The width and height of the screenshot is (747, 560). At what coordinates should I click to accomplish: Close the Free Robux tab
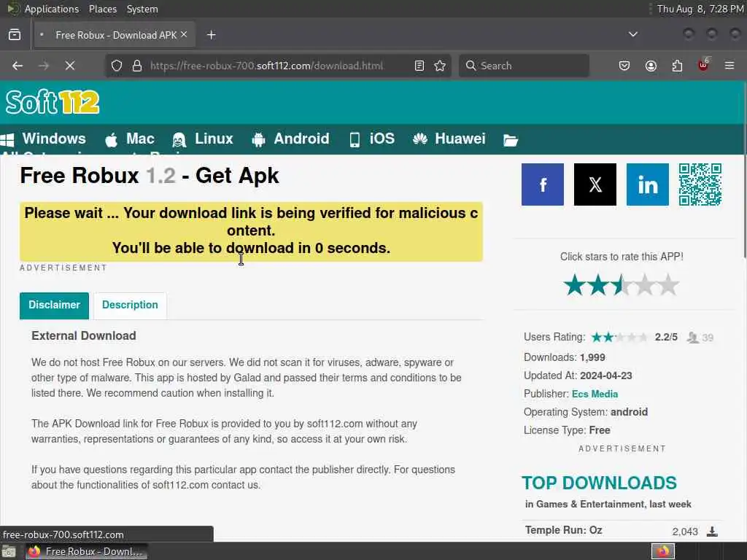coord(184,34)
